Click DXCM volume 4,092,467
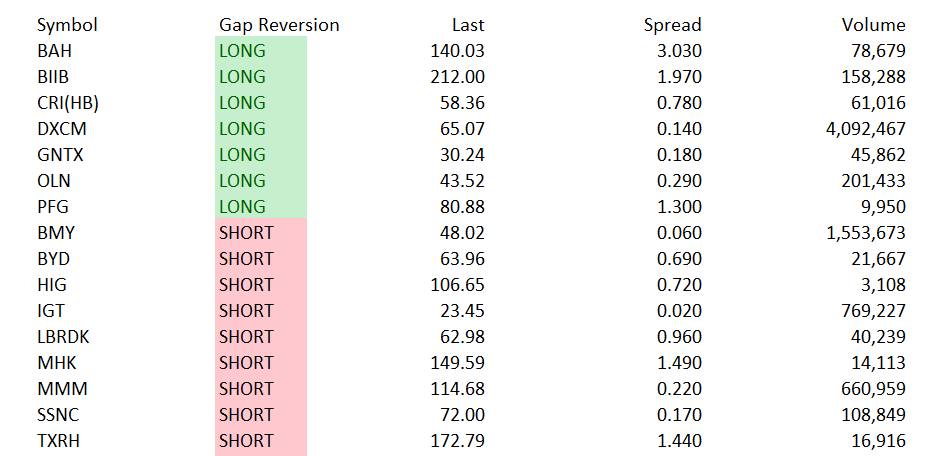The image size is (936, 456). pyautogui.click(x=860, y=129)
